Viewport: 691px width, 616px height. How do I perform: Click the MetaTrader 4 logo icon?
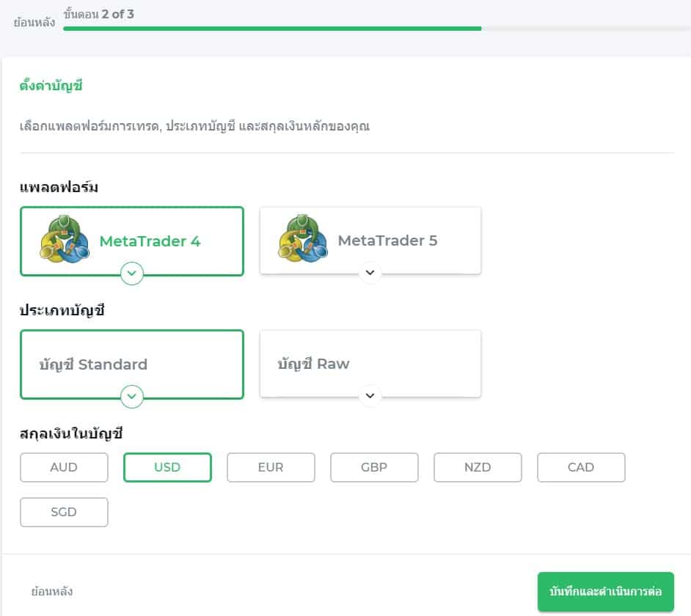65,239
